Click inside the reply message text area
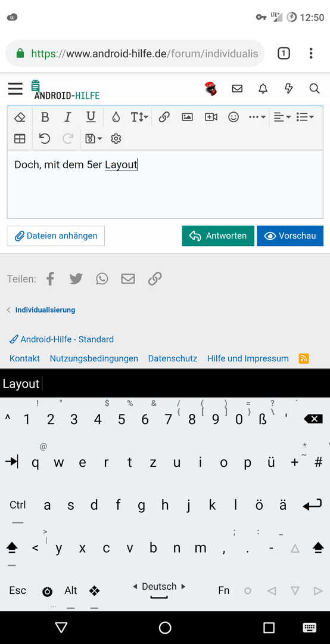Screen dimensions: 330x644 (x=165, y=184)
